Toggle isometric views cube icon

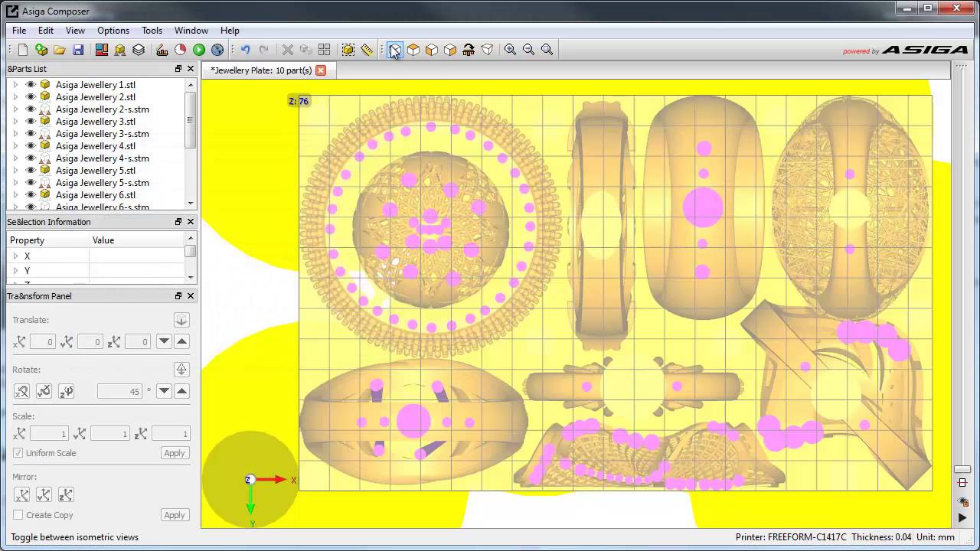[x=394, y=50]
